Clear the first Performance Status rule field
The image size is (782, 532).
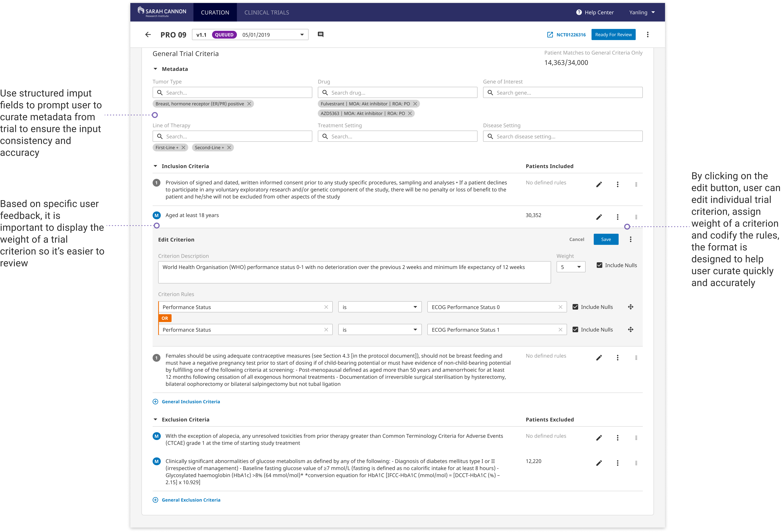point(326,307)
